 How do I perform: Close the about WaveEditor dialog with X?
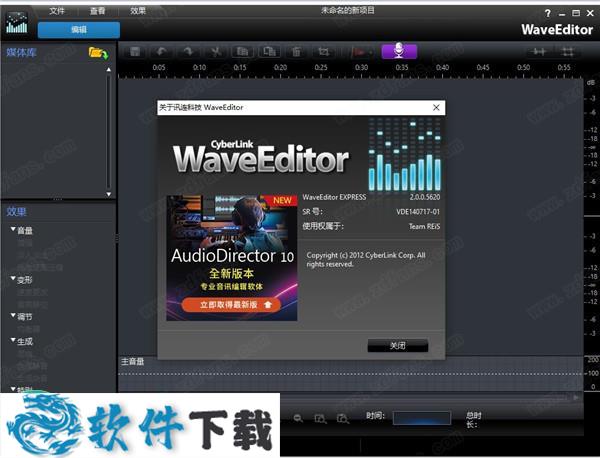click(436, 108)
